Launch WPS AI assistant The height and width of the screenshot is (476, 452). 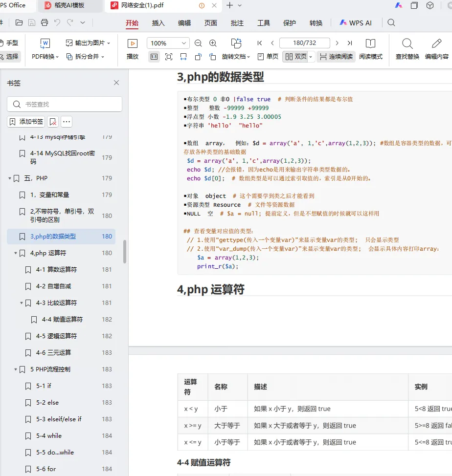[x=356, y=23]
